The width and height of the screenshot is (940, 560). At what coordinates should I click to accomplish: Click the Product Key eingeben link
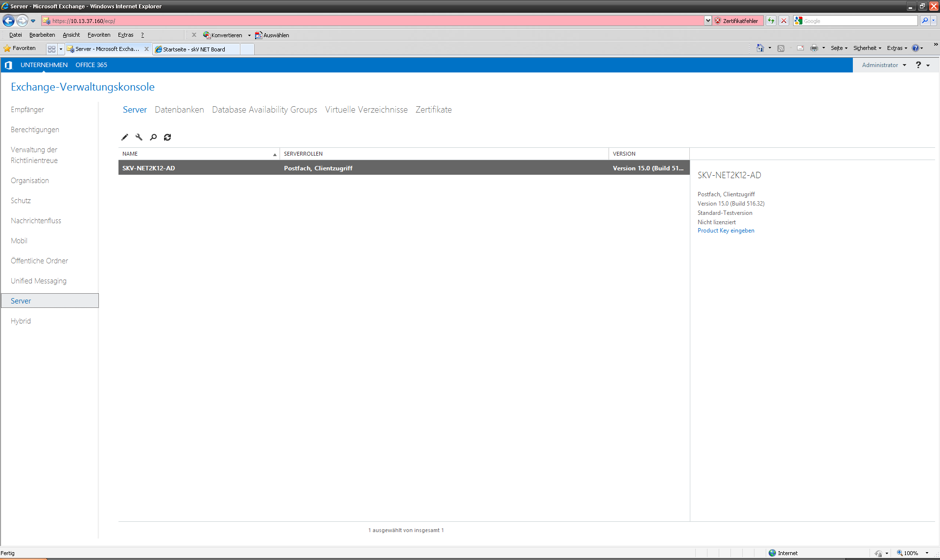(726, 231)
